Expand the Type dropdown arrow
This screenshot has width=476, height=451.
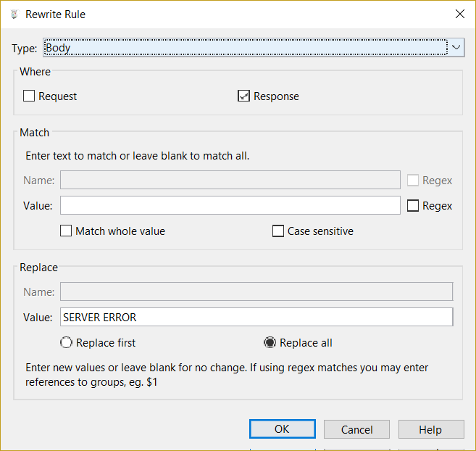click(456, 48)
